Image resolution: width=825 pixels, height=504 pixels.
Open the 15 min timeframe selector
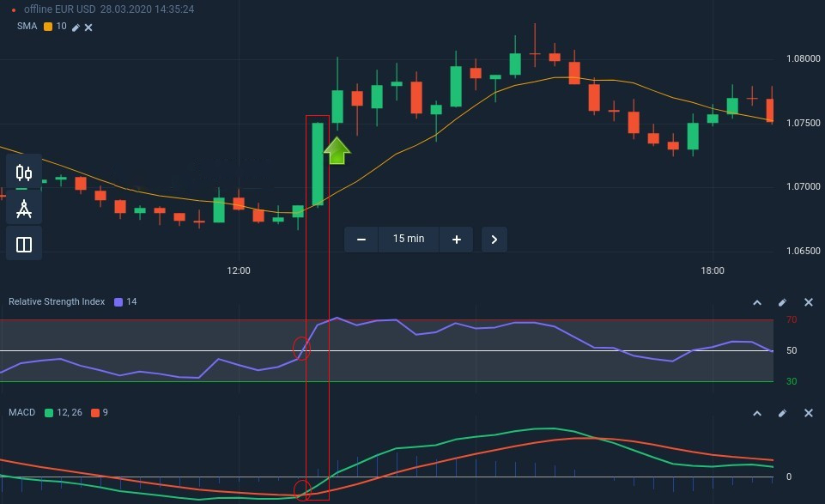tap(409, 239)
